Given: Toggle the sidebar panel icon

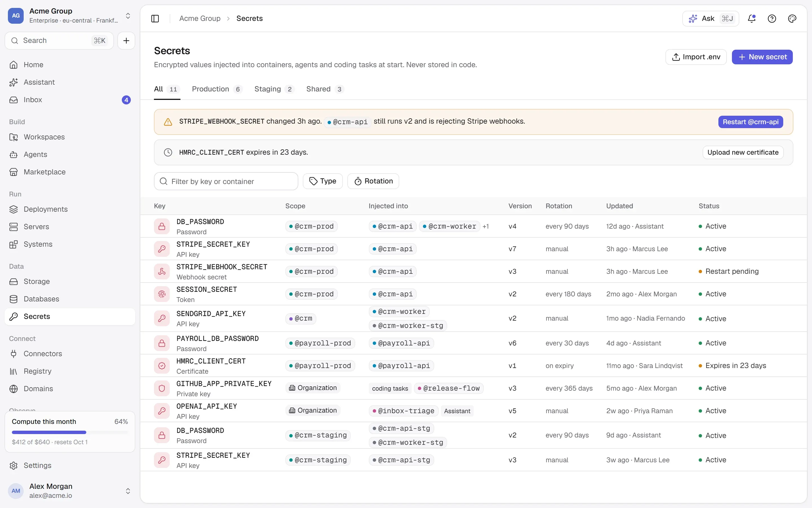Looking at the screenshot, I should click(155, 18).
